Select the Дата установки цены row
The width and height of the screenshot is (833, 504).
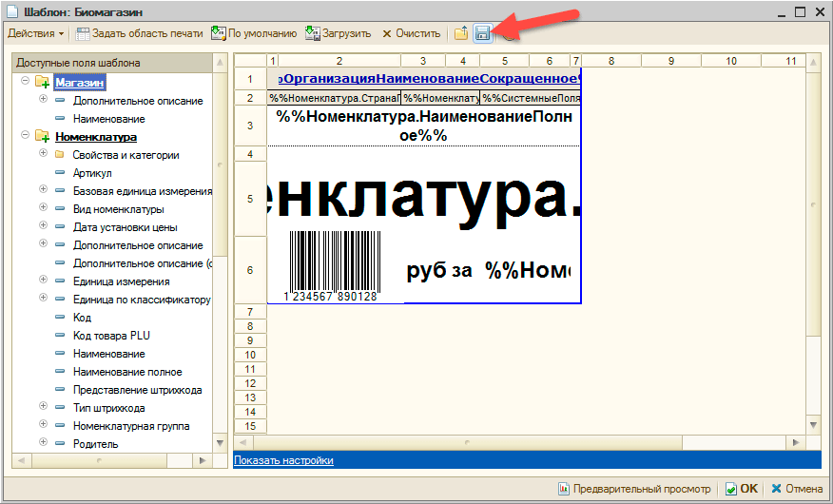click(125, 227)
